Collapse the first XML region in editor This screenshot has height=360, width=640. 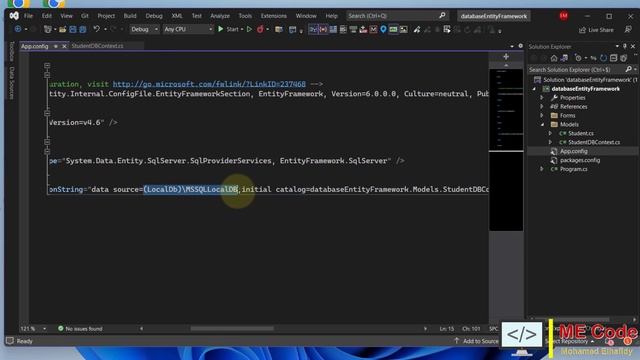pos(47,65)
